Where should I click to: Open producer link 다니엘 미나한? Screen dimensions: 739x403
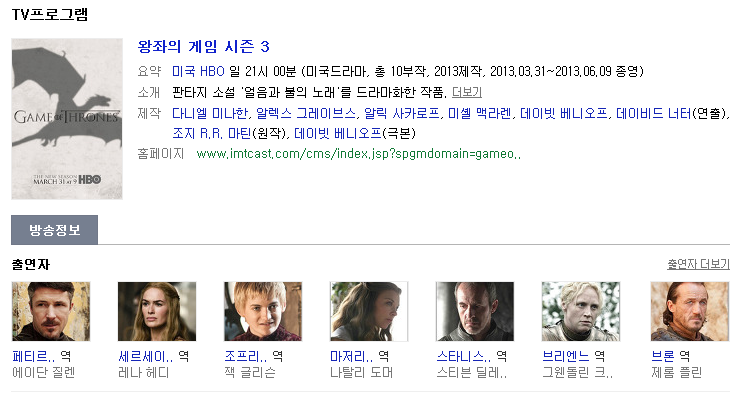[x=210, y=113]
